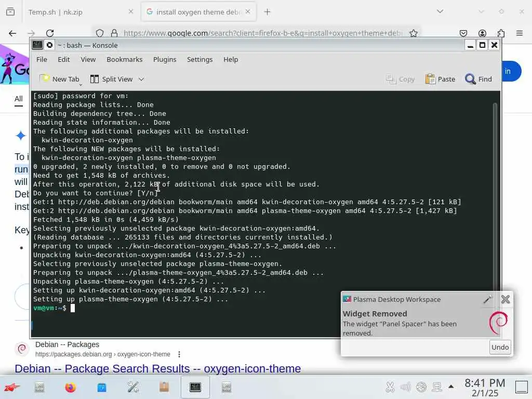Expand the Split View dropdown arrow
Screen dimensions: 532x399
pyautogui.click(x=141, y=79)
